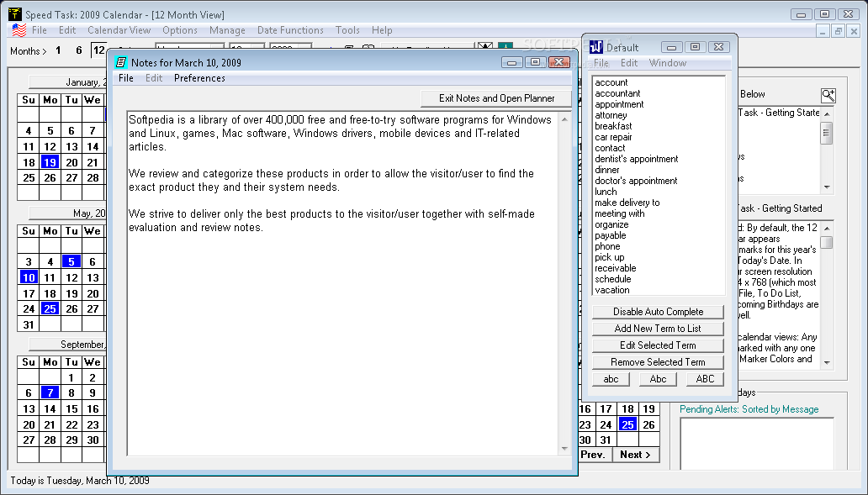Open File menu in Notes window

click(126, 78)
